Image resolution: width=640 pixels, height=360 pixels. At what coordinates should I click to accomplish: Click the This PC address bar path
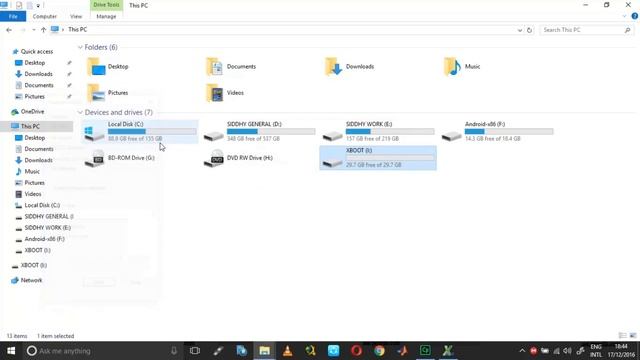[x=78, y=30]
